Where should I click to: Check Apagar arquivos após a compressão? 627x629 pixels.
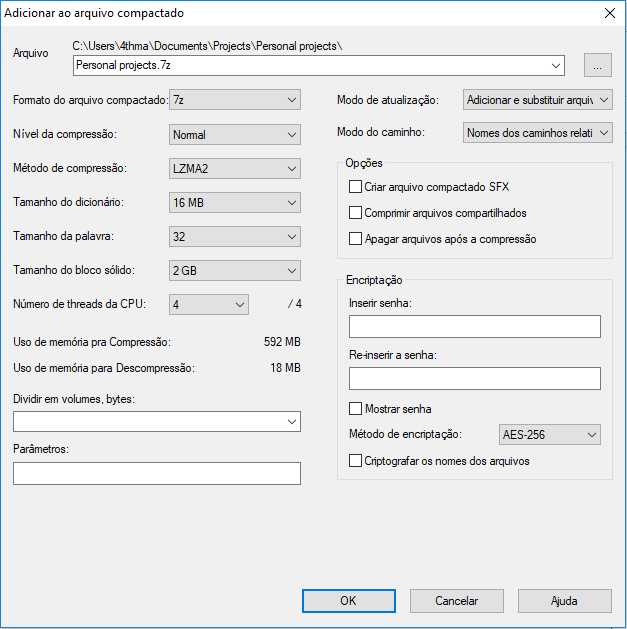coord(355,239)
